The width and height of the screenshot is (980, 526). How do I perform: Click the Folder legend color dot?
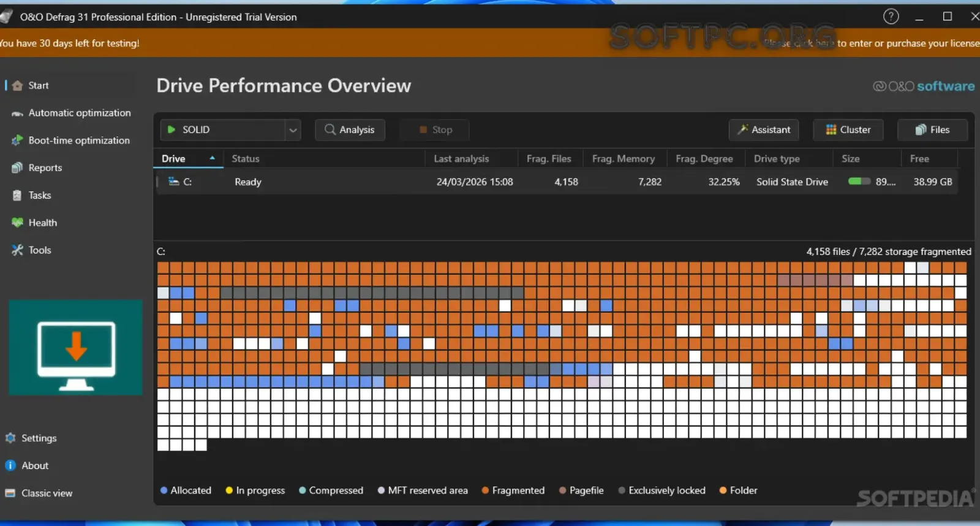pos(723,490)
